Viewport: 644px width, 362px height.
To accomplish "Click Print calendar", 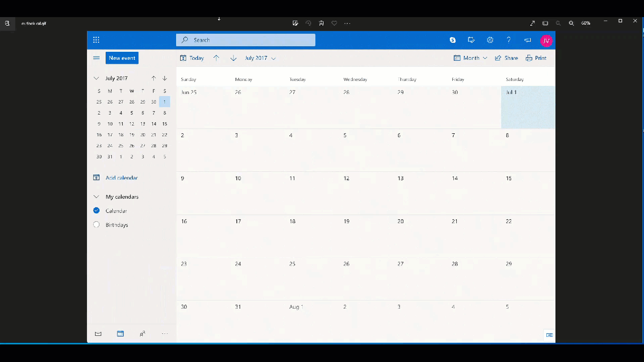I will (536, 58).
